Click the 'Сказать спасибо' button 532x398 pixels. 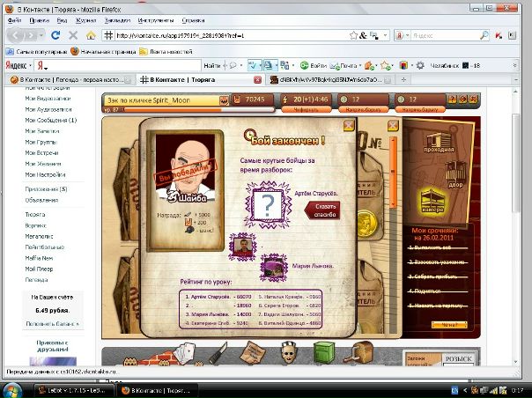(321, 208)
